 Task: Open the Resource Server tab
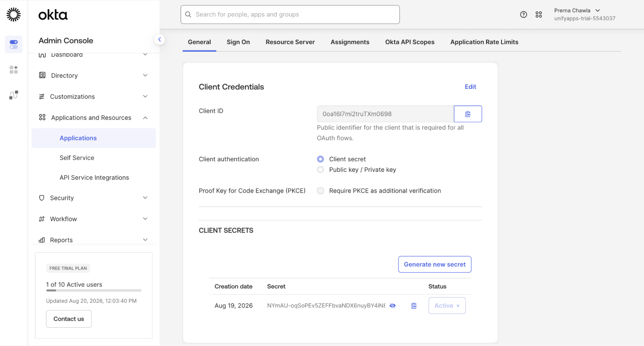(290, 42)
